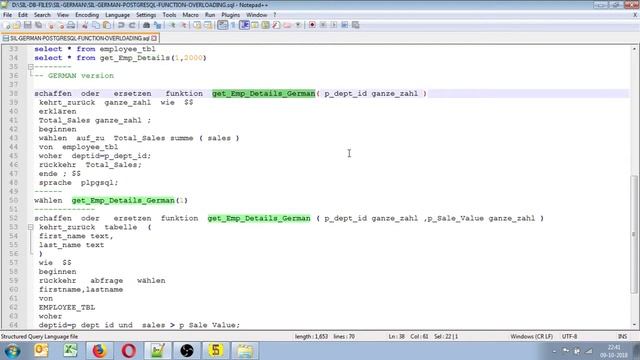The image size is (640, 360).
Task: Zoom in using toolbar icon
Action: coord(173,25)
